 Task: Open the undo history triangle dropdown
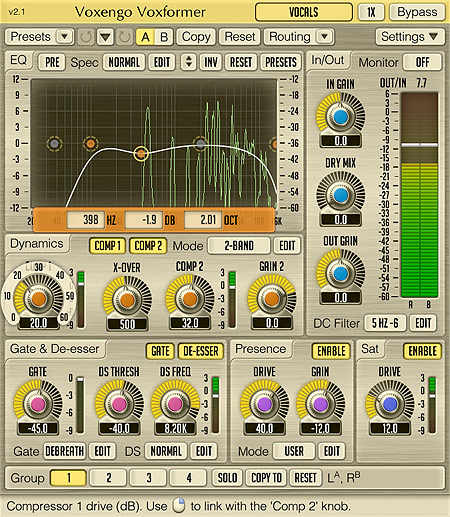(x=105, y=37)
